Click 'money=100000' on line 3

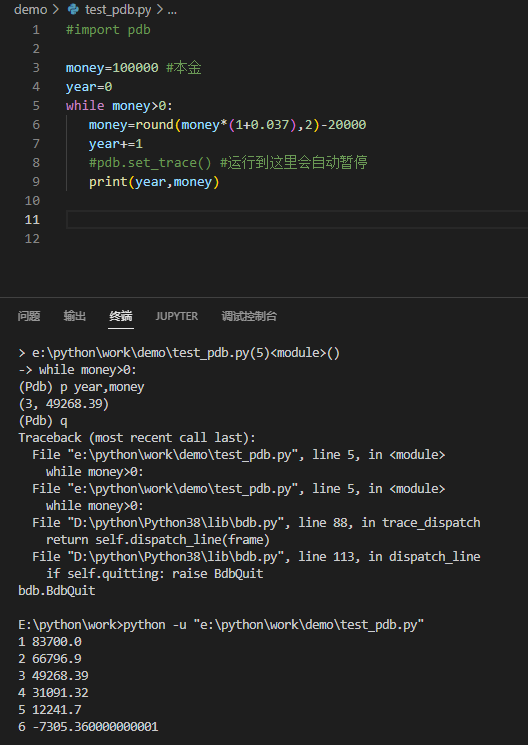(112, 67)
